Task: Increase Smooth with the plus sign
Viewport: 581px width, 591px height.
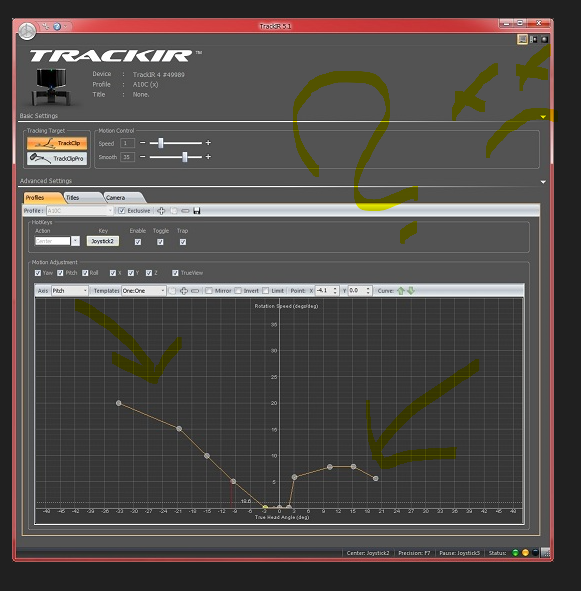Action: coord(208,156)
